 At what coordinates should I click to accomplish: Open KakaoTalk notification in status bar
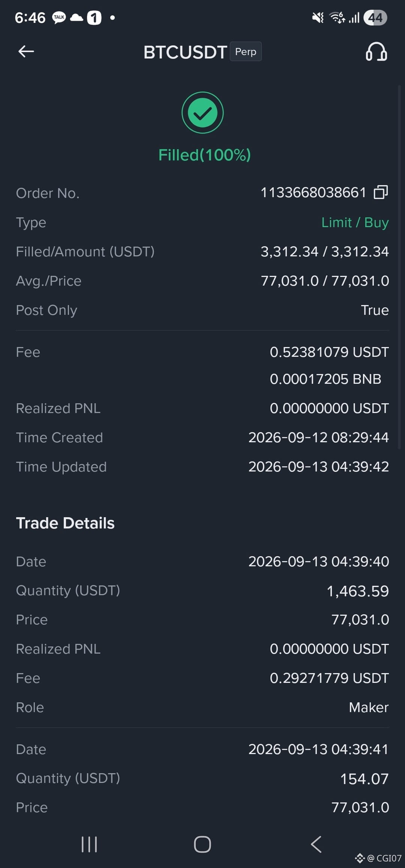click(x=59, y=18)
